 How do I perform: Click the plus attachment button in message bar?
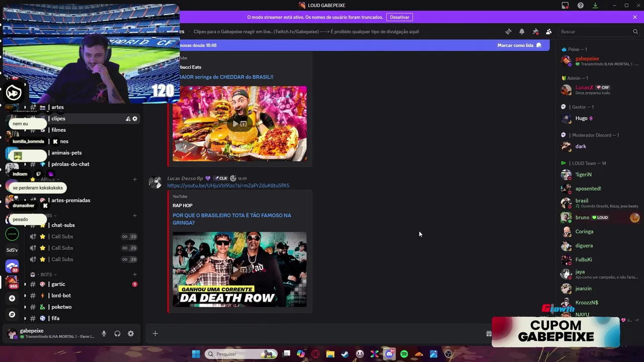pos(155,333)
